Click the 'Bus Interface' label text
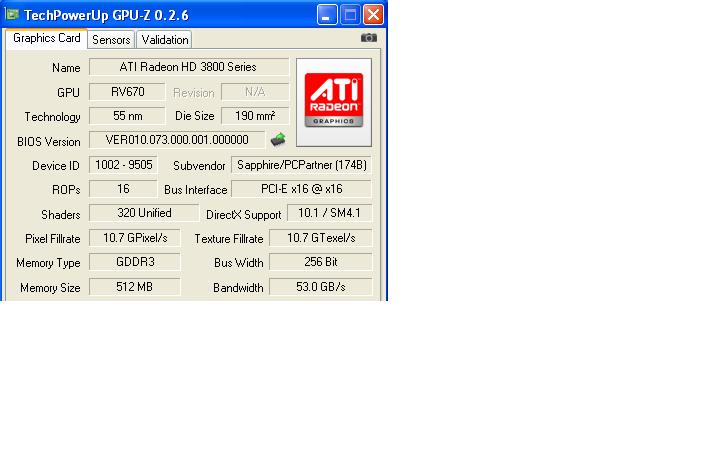This screenshot has height=450, width=720. coord(196,190)
